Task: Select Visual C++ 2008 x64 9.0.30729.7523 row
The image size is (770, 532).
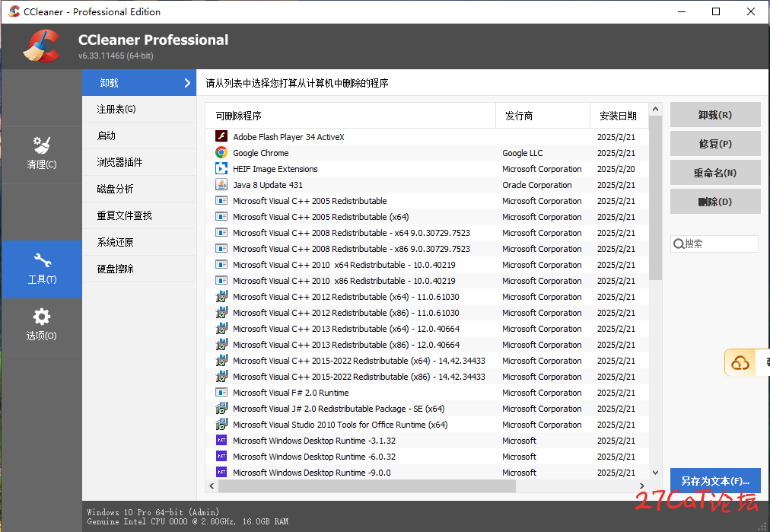Action: tap(427, 233)
